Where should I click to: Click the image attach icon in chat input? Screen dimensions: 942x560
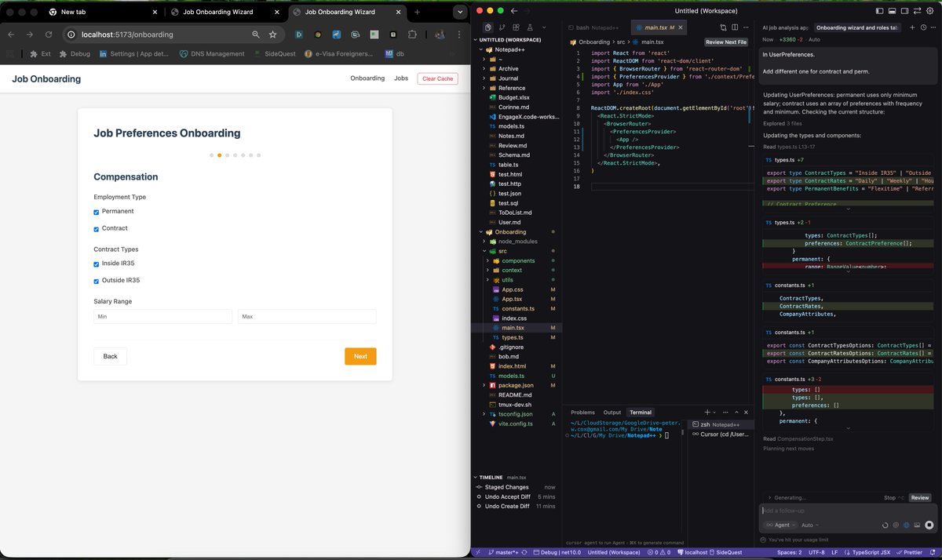[917, 525]
